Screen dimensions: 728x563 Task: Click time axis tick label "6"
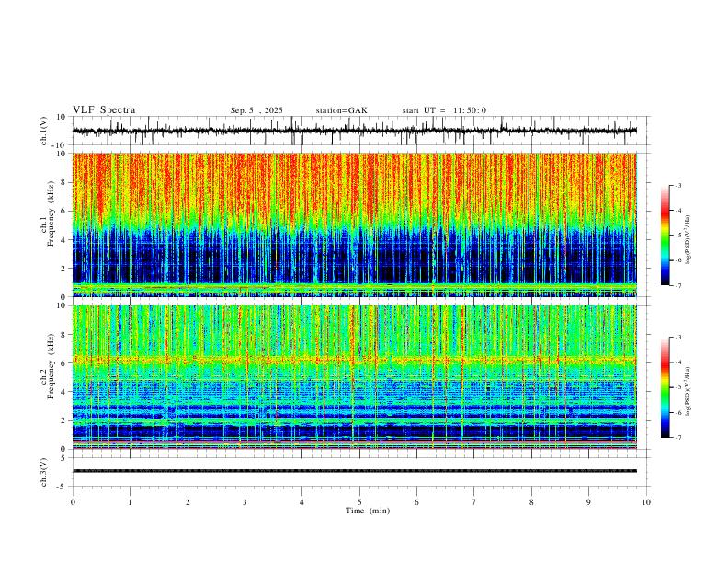coord(417,502)
